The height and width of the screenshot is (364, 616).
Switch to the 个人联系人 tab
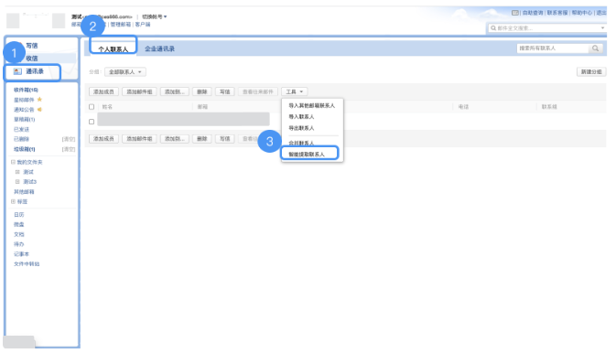tap(113, 49)
